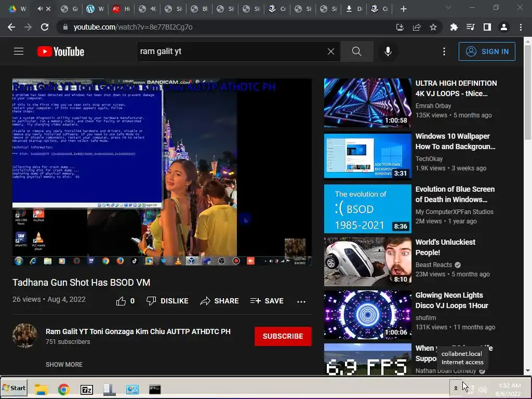The height and width of the screenshot is (399, 532).
Task: Switch to the Google Drive tab
Action: (x=17, y=9)
